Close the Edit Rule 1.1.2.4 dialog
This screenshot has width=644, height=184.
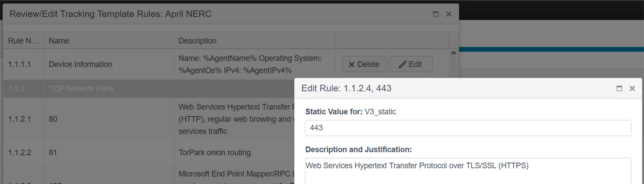click(632, 88)
